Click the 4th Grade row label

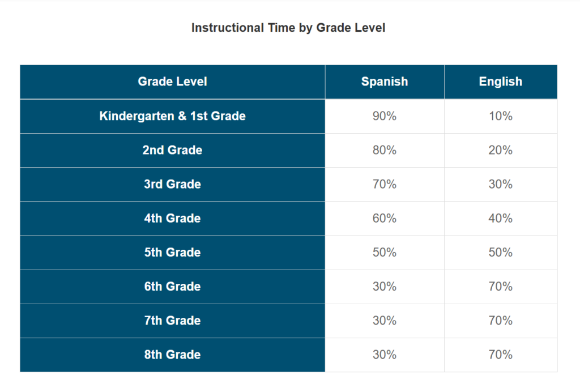[x=172, y=218]
